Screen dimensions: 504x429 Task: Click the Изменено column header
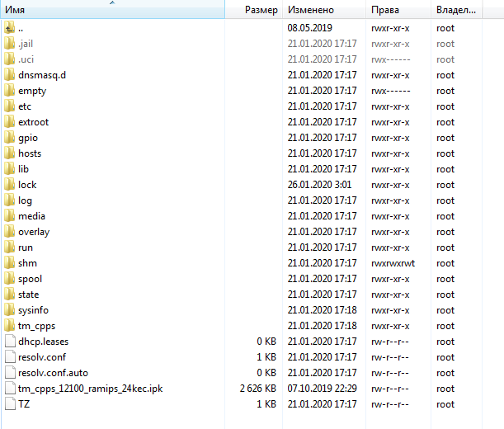click(x=310, y=10)
